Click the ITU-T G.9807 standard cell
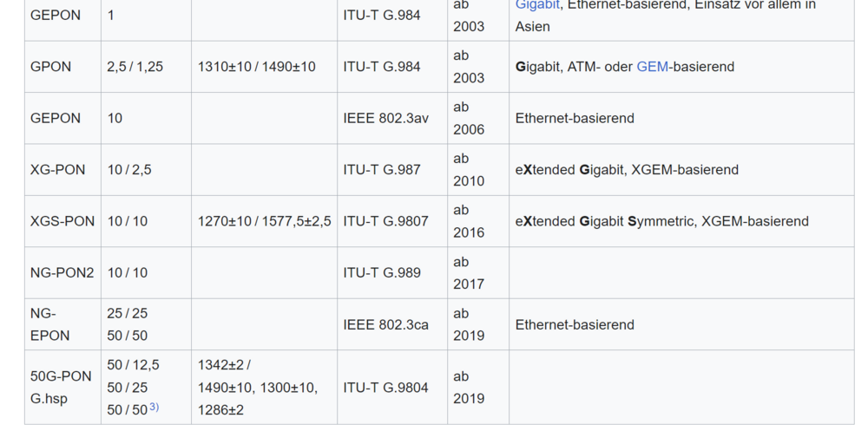Screen dimensions: 868x431 (392, 221)
